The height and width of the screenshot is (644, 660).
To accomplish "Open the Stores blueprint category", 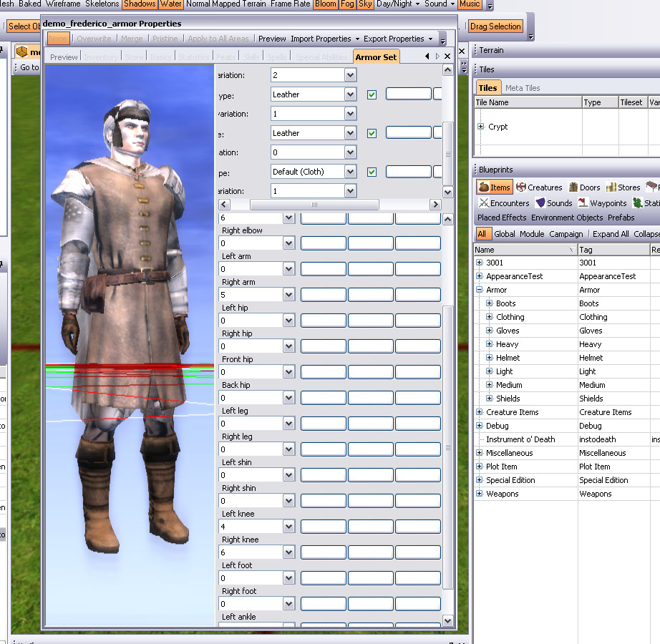I will click(x=623, y=187).
